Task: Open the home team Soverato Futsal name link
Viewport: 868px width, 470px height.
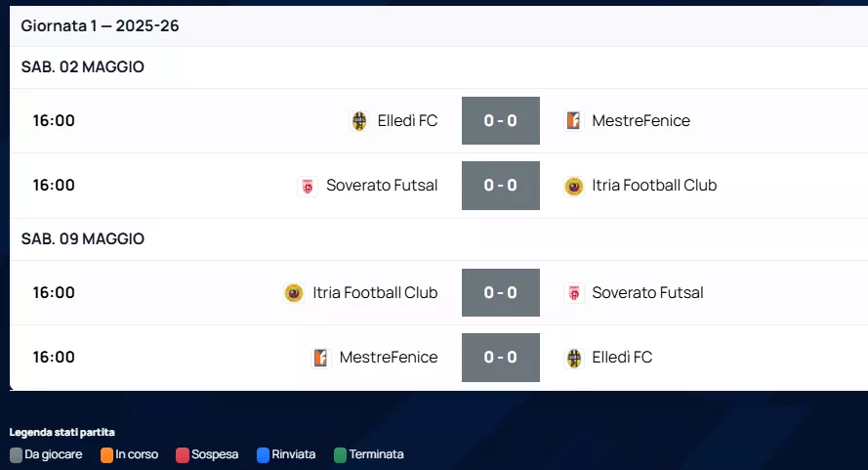Action: (x=382, y=186)
